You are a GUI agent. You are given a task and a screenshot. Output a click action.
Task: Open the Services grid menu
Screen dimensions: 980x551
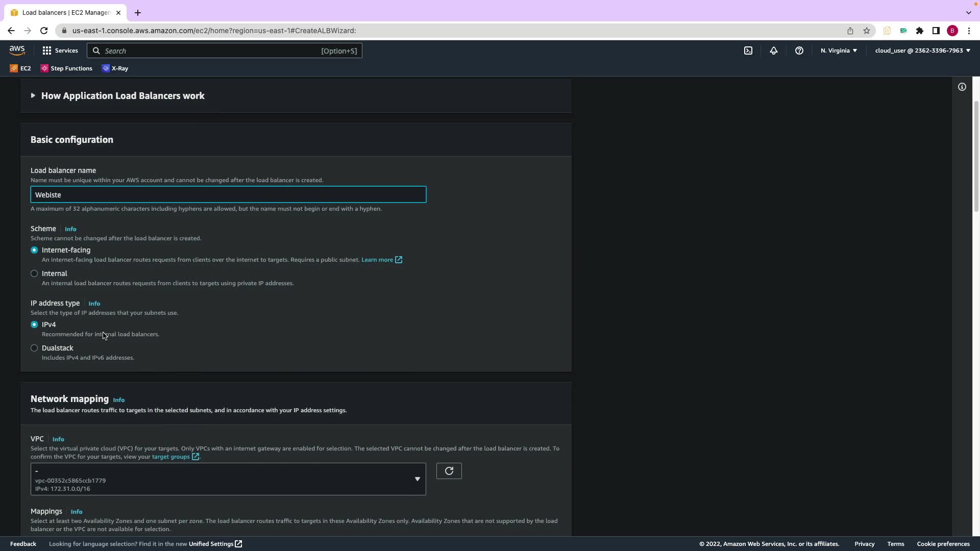[60, 51]
